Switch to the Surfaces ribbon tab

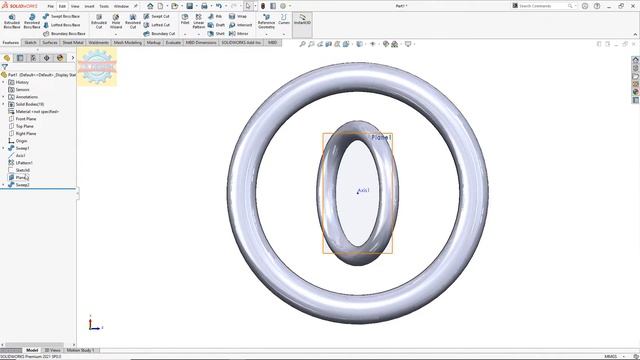tap(50, 42)
